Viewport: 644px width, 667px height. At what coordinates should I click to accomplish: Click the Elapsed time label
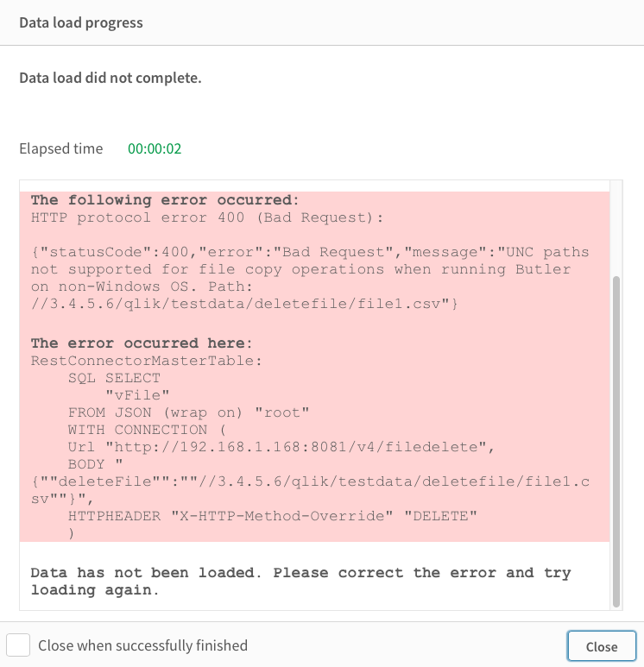60,148
